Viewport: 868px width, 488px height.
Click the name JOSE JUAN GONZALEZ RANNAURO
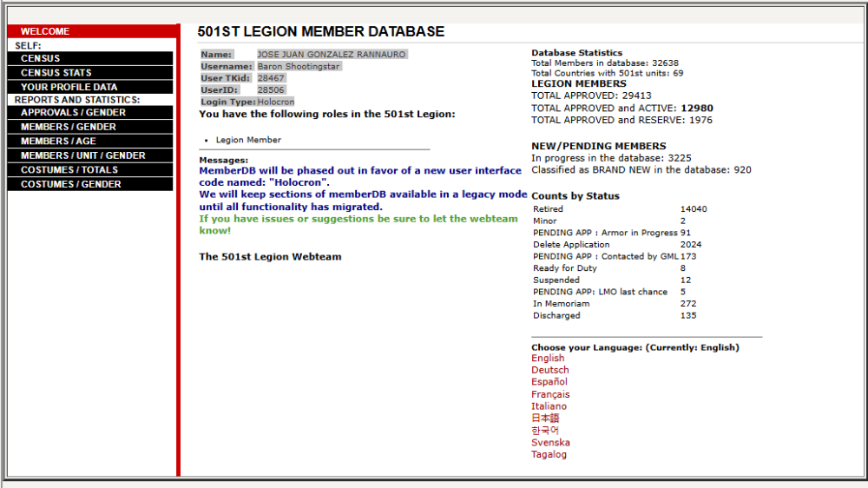[x=332, y=55]
